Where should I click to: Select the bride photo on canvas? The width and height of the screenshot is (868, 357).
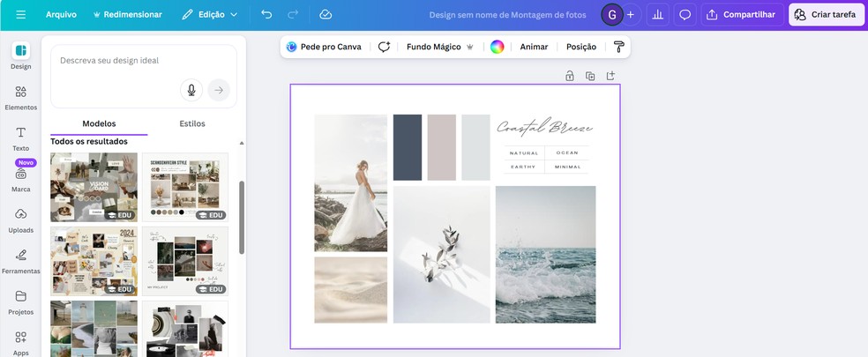pyautogui.click(x=351, y=182)
